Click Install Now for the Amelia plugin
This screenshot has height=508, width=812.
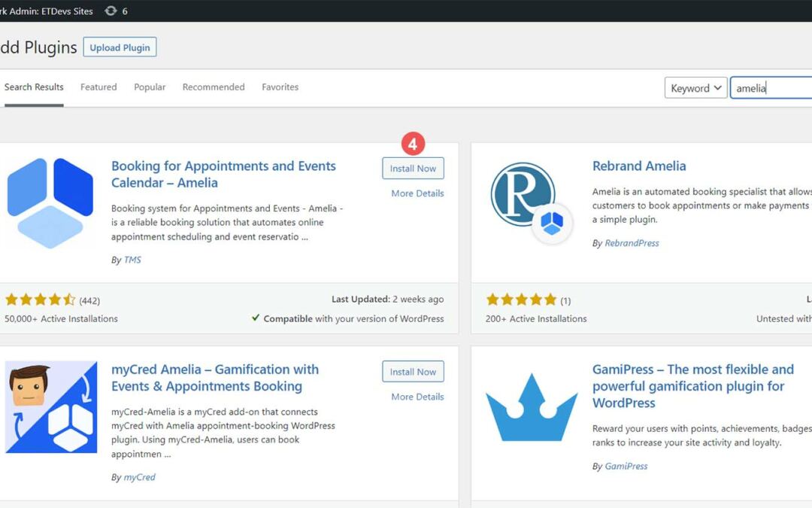pos(413,169)
